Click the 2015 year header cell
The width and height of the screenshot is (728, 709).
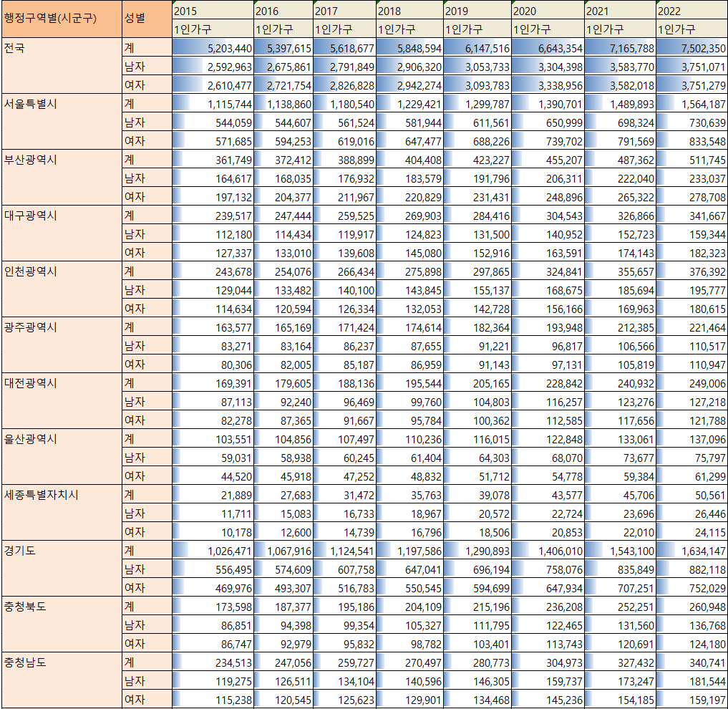click(213, 10)
